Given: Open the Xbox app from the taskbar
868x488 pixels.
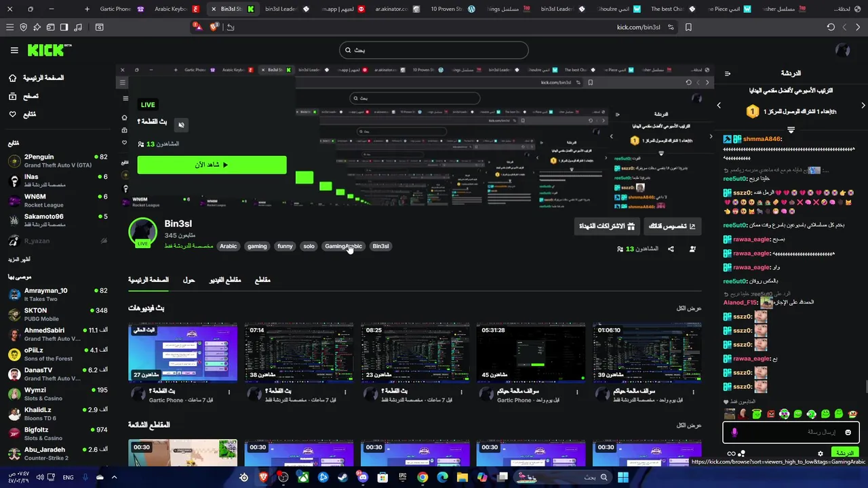Looking at the screenshot, I should point(303,477).
